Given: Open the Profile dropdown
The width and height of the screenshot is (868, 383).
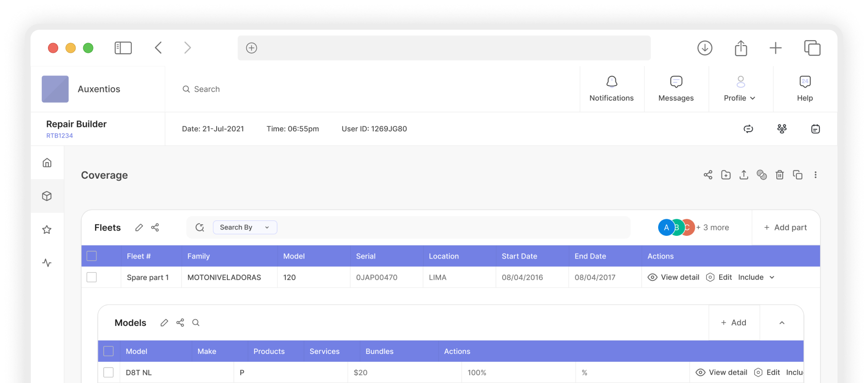Looking at the screenshot, I should [x=740, y=89].
